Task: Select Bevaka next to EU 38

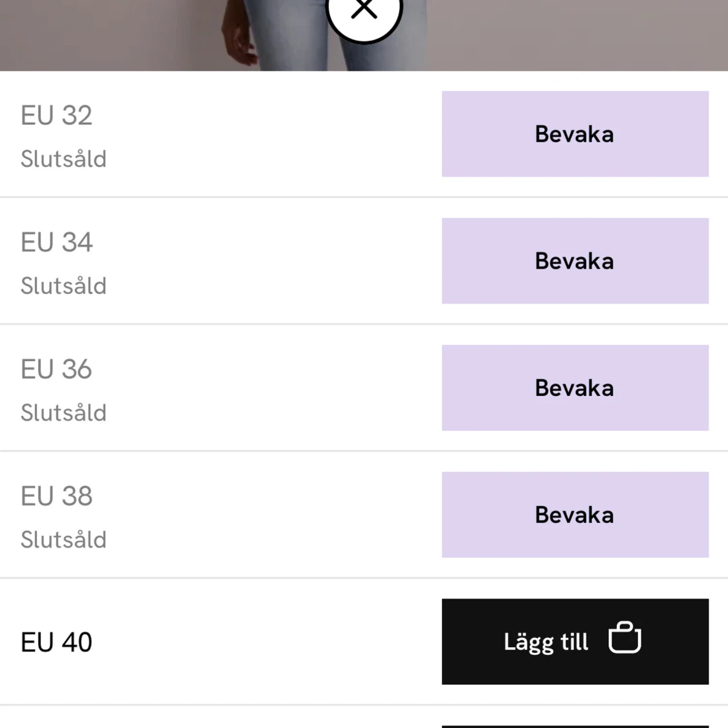Action: click(575, 515)
